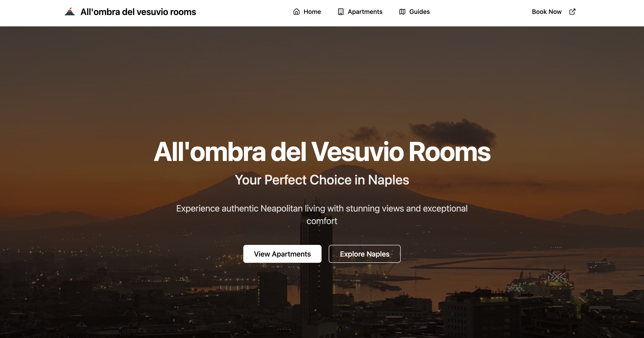Click the "Your Perfect Choice in Naples" subtitle
The height and width of the screenshot is (338, 644).
coord(322,180)
